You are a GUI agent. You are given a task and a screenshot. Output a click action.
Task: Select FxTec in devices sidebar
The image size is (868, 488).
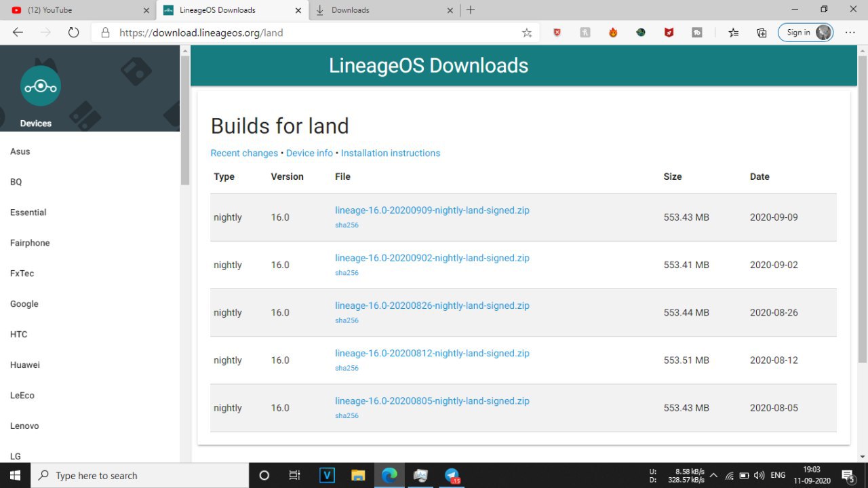click(x=22, y=274)
